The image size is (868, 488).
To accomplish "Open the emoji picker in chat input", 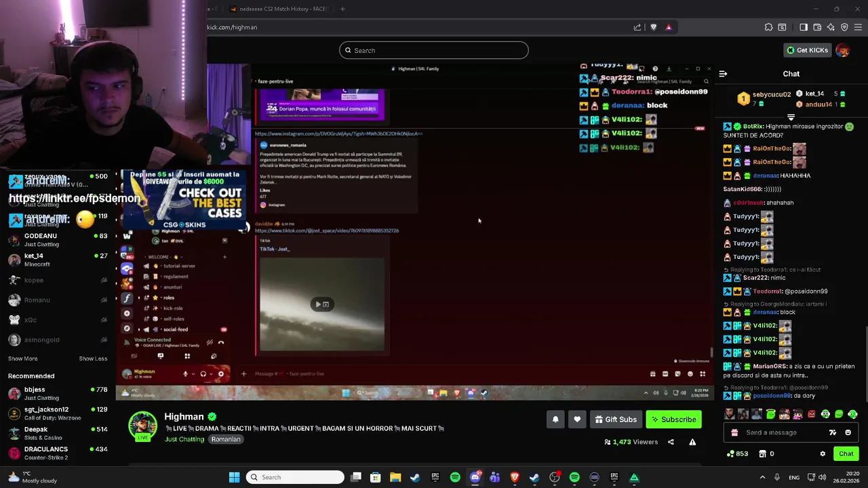I will [848, 432].
